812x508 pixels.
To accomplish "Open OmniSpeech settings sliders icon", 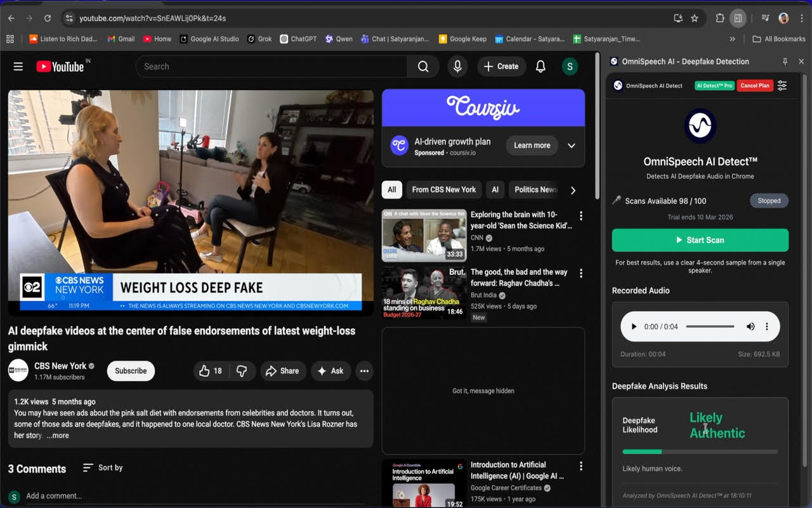I will (782, 86).
